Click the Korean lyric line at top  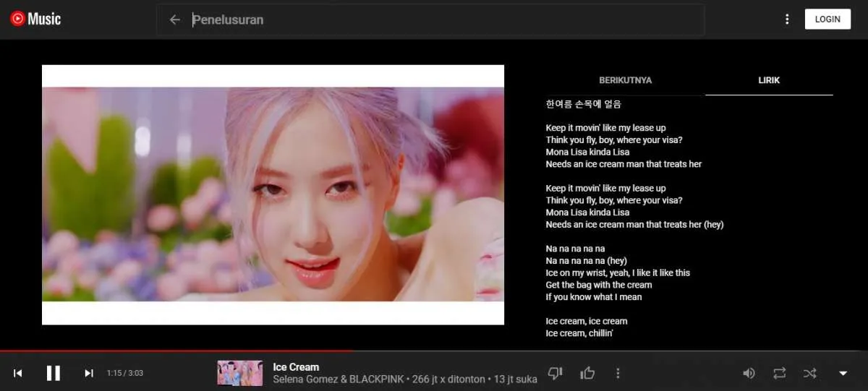pyautogui.click(x=583, y=104)
